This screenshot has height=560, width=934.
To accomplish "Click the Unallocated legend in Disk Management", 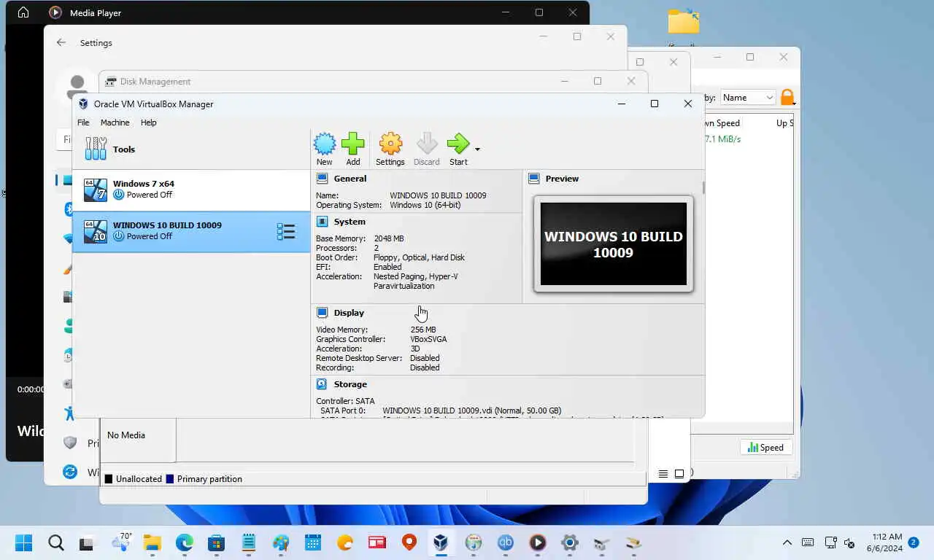I will [133, 479].
